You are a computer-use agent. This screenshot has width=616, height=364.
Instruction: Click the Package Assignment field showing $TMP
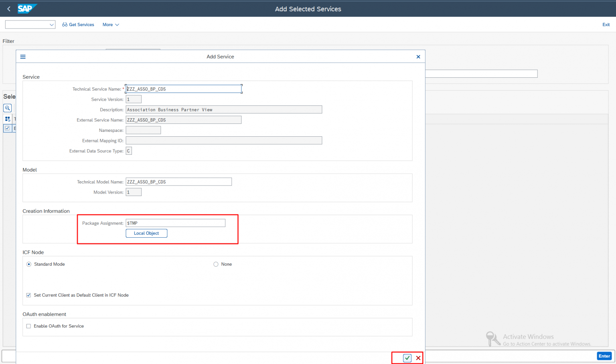point(175,223)
